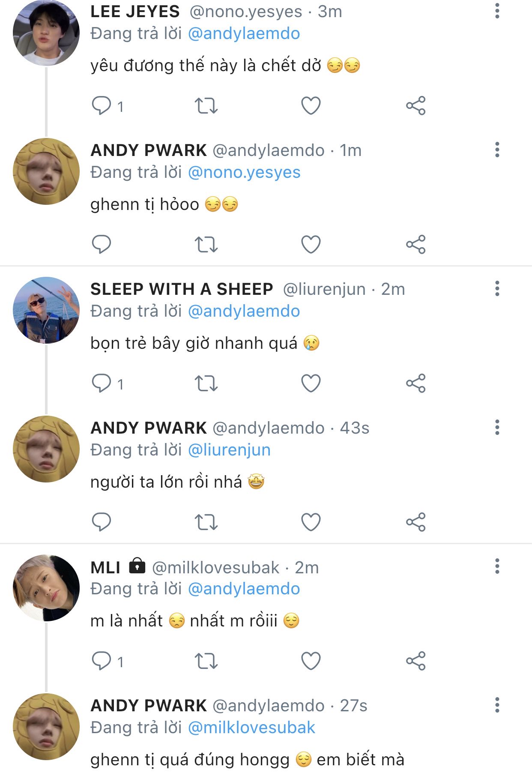Image resolution: width=532 pixels, height=776 pixels.
Task: Like the "ghenn tị hỏoo" reply
Action: click(311, 244)
